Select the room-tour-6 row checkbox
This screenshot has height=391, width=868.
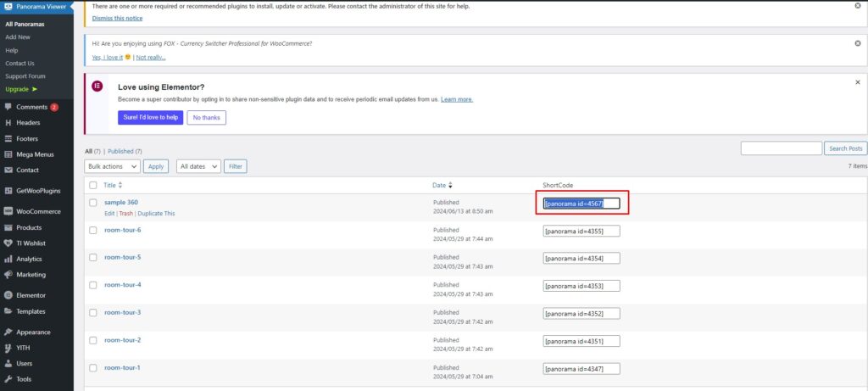(x=93, y=230)
